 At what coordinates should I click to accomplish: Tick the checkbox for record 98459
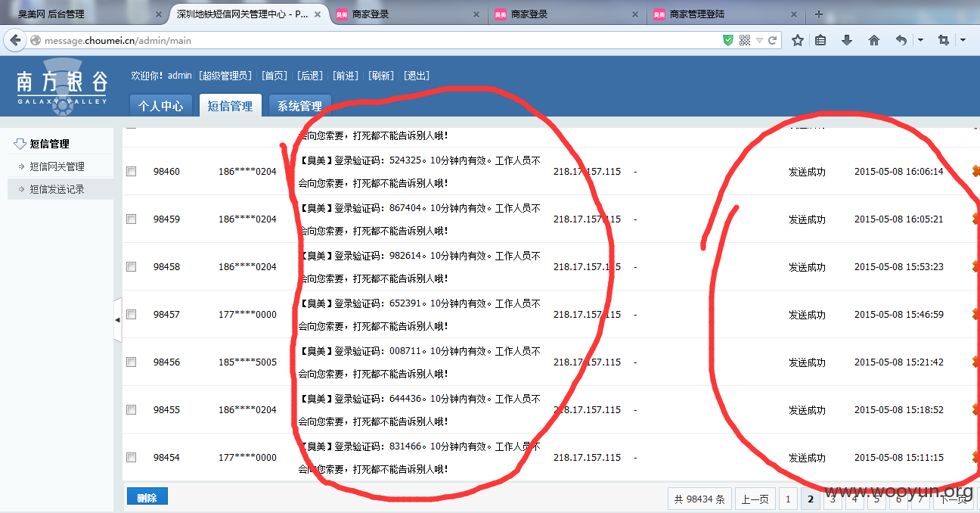click(x=131, y=219)
